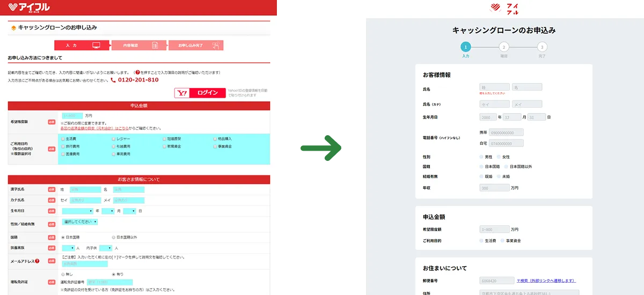Select 日本国籍以外 radio in the new form
644x295 pixels.
click(x=507, y=167)
